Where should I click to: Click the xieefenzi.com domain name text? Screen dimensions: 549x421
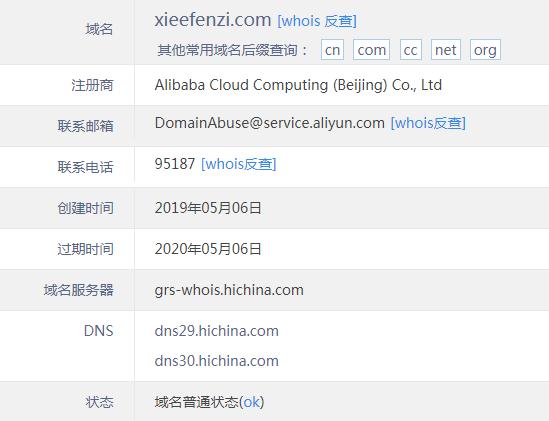coord(213,20)
